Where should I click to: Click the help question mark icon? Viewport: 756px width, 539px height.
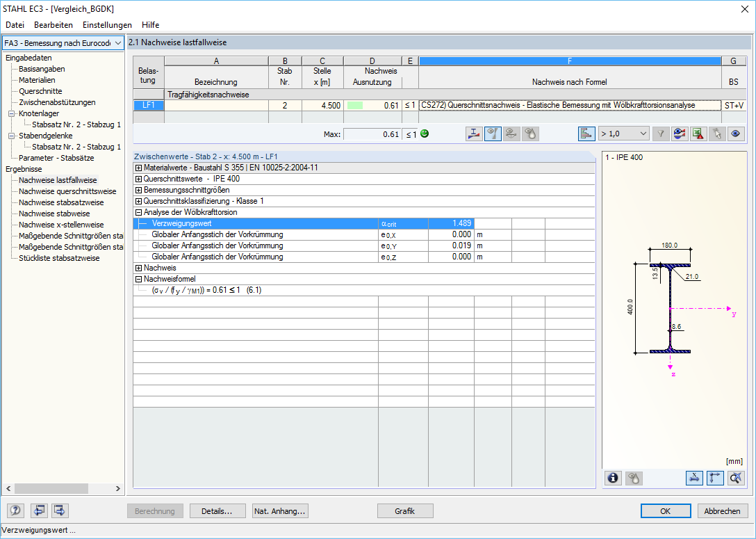pos(16,510)
